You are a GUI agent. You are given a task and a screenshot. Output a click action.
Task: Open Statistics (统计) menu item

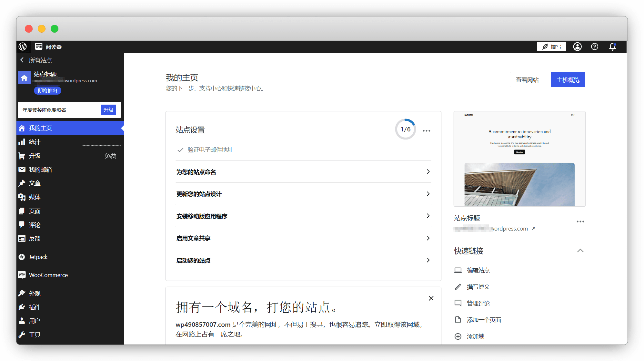point(35,142)
